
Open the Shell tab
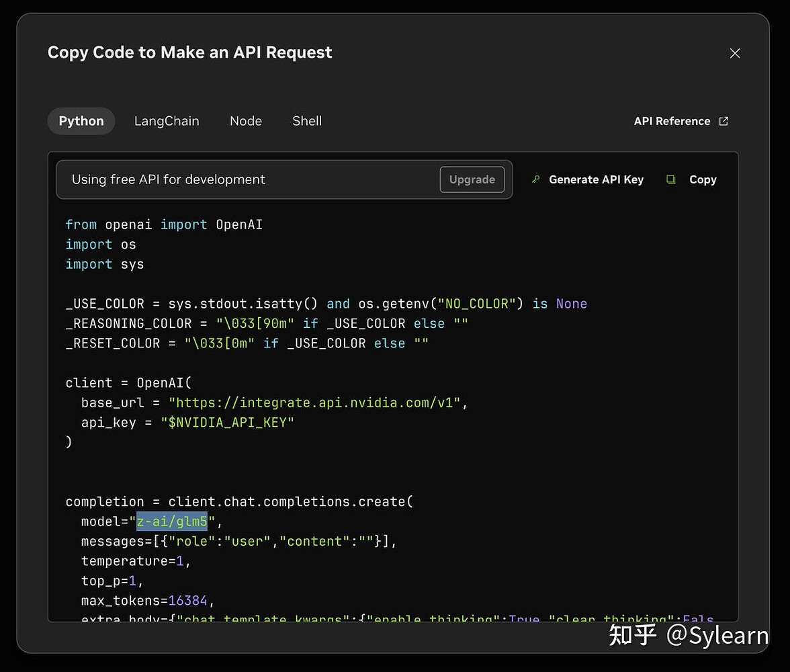point(307,121)
